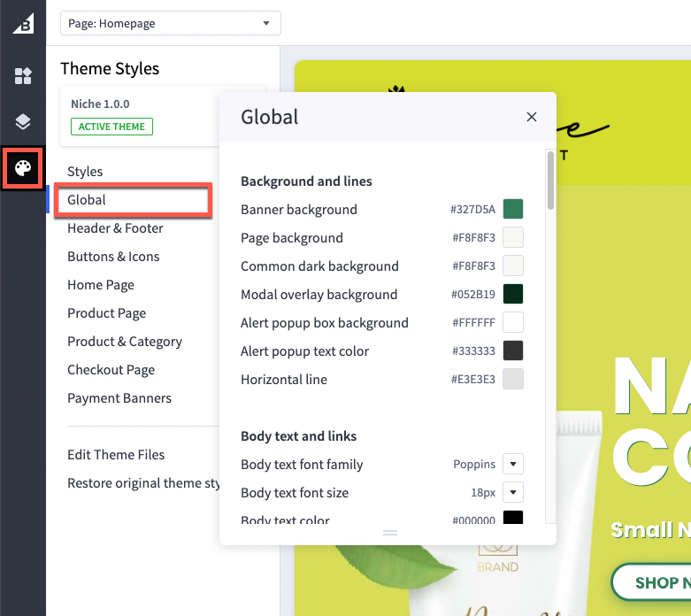The width and height of the screenshot is (691, 616).
Task: Expand Body text font family dropdown
Action: pos(513,465)
